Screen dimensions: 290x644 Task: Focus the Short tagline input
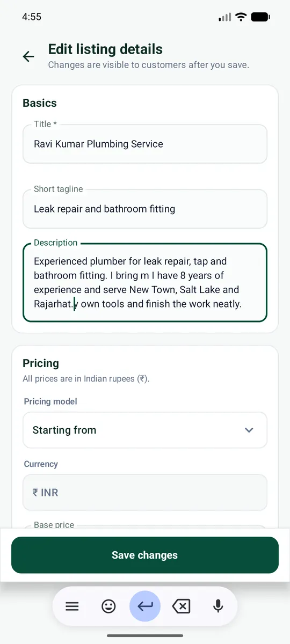pyautogui.click(x=145, y=209)
